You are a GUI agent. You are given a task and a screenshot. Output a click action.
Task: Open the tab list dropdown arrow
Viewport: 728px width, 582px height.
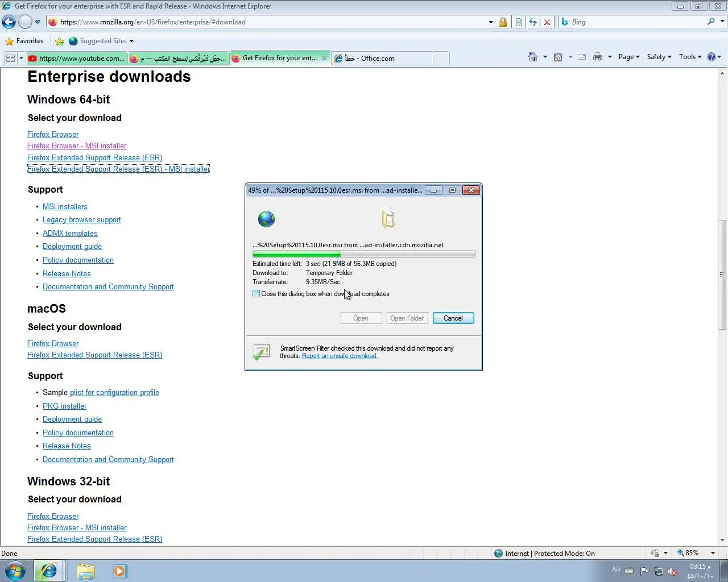click(21, 58)
